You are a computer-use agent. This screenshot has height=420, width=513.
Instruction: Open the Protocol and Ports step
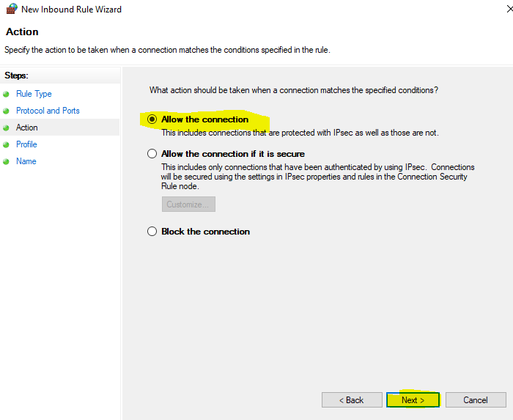coord(48,111)
